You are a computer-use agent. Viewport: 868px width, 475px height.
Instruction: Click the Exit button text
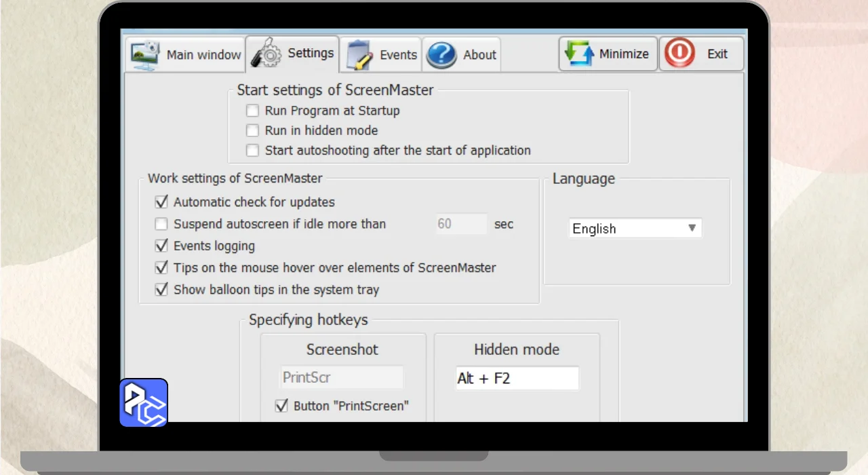717,54
